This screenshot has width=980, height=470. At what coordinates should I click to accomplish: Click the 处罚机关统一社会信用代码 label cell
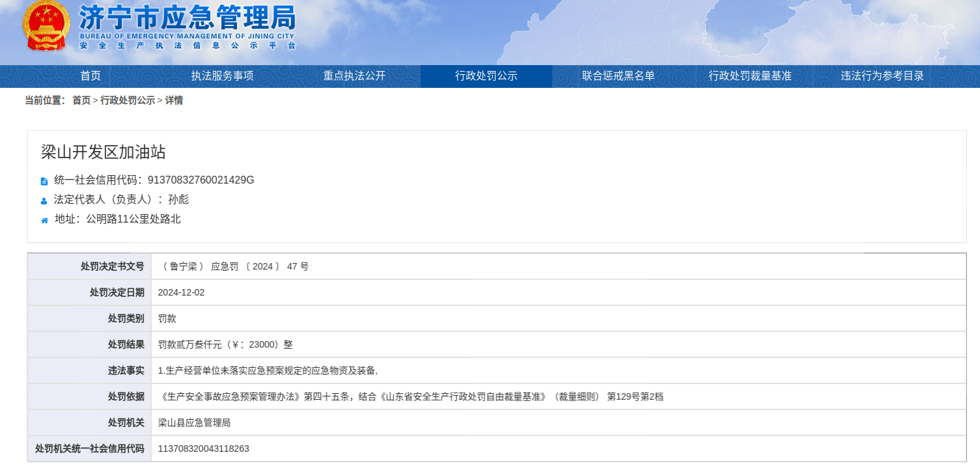(x=90, y=449)
